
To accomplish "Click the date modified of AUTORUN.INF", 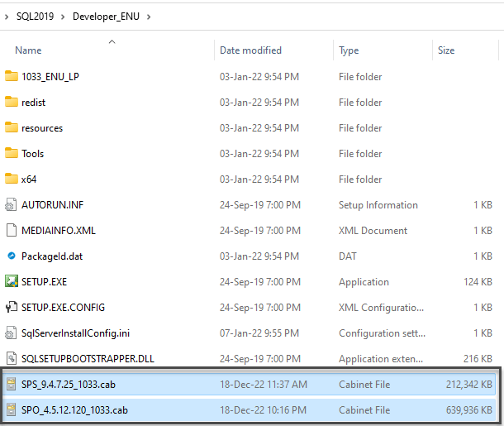I will [x=260, y=205].
